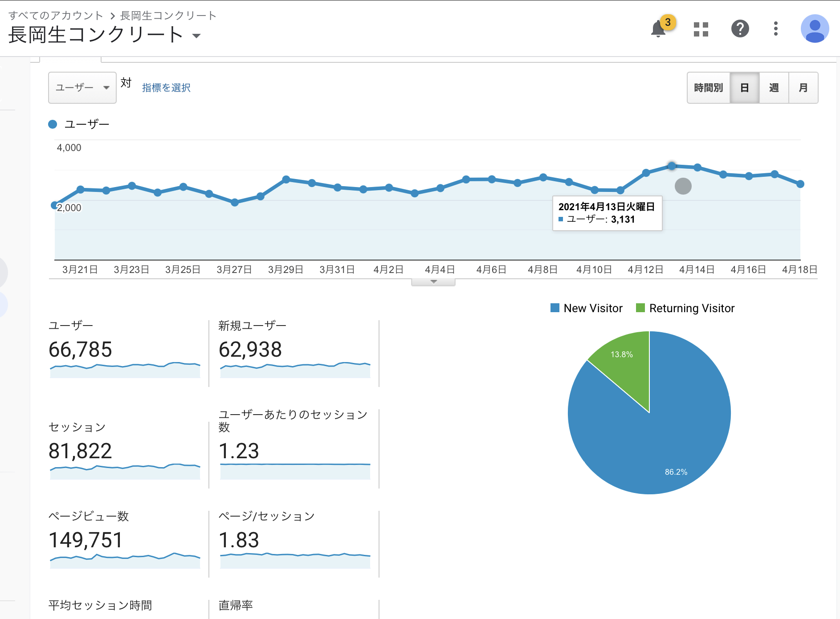Click the 62,938 new users value
Viewport: 840px width, 619px height.
250,350
